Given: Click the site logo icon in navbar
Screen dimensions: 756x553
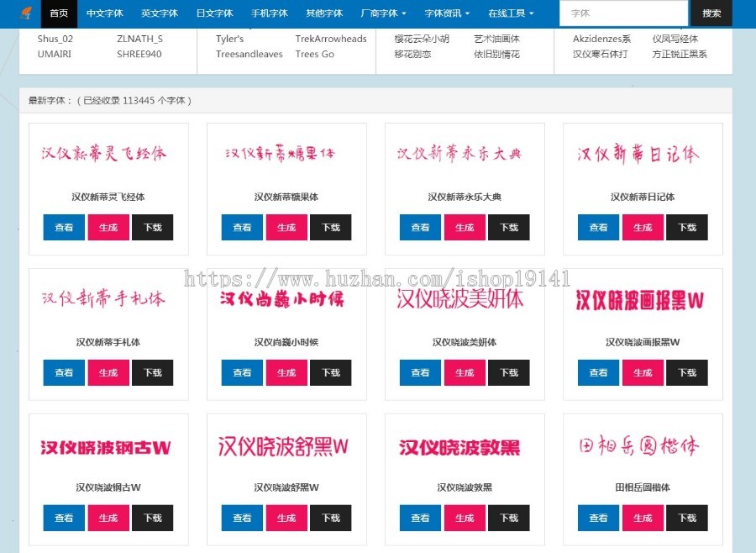Looking at the screenshot, I should (x=27, y=13).
